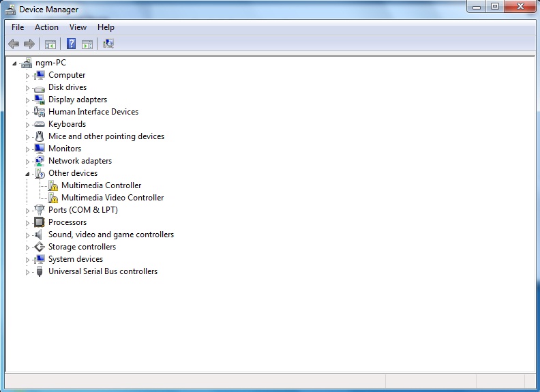This screenshot has width=540, height=392.
Task: Click the Keyboards category icon
Action: pyautogui.click(x=40, y=124)
